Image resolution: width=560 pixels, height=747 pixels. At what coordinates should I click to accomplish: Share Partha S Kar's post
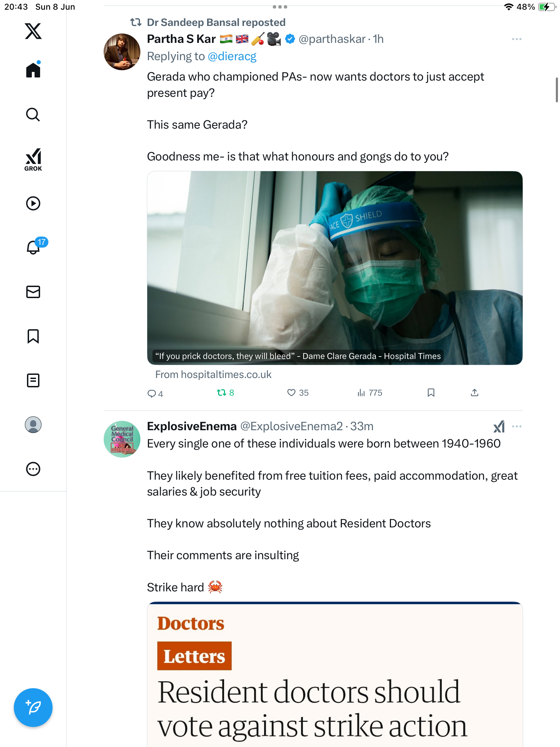475,393
